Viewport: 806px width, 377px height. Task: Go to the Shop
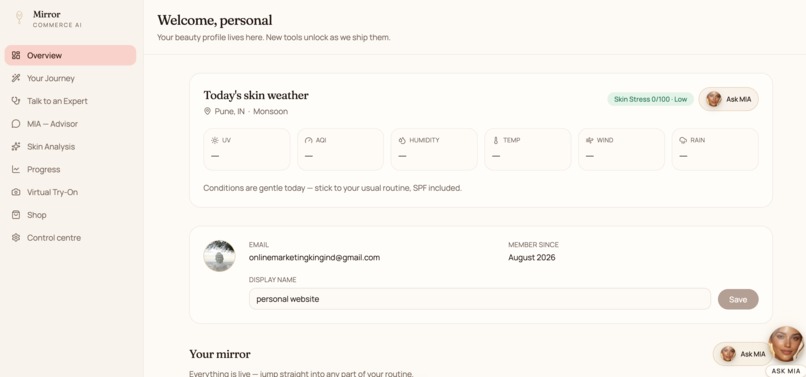(x=70, y=215)
